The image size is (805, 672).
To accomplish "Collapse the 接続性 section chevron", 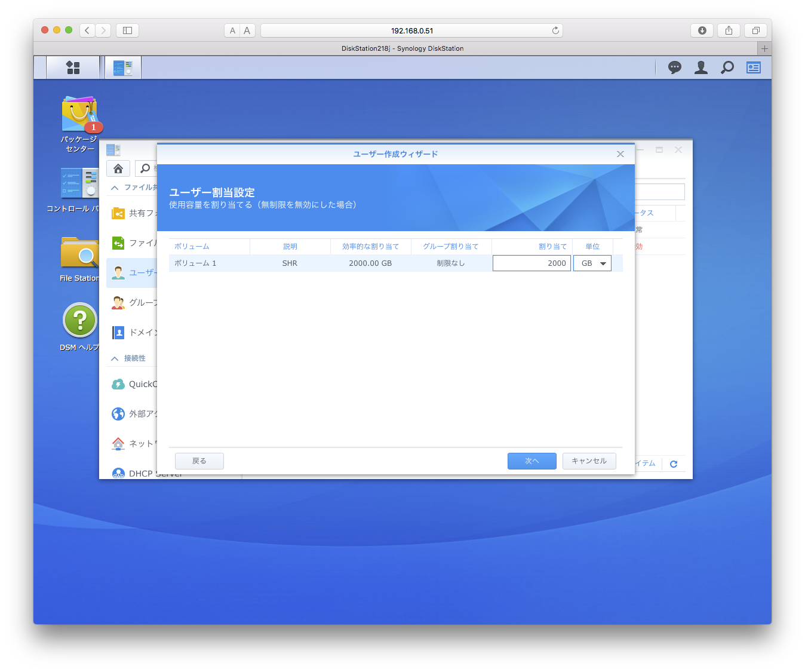I will (x=115, y=358).
